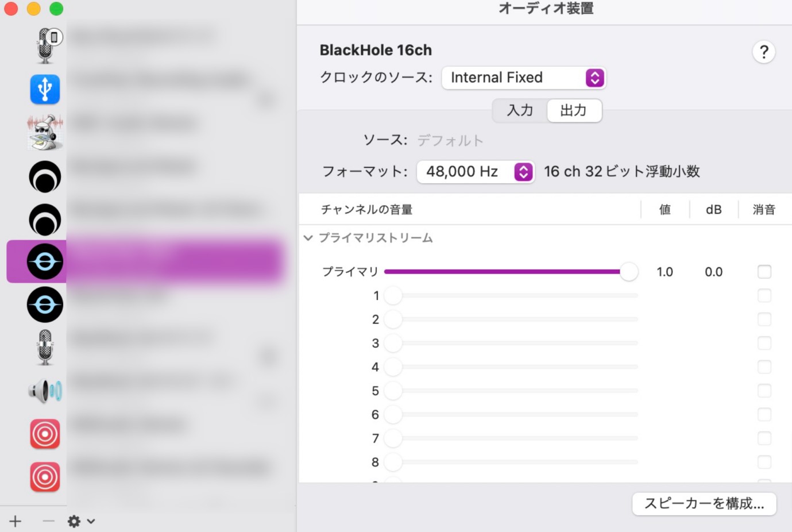The width and height of the screenshot is (792, 532).
Task: Click the プライマリ dB value 0.0
Action: [714, 272]
